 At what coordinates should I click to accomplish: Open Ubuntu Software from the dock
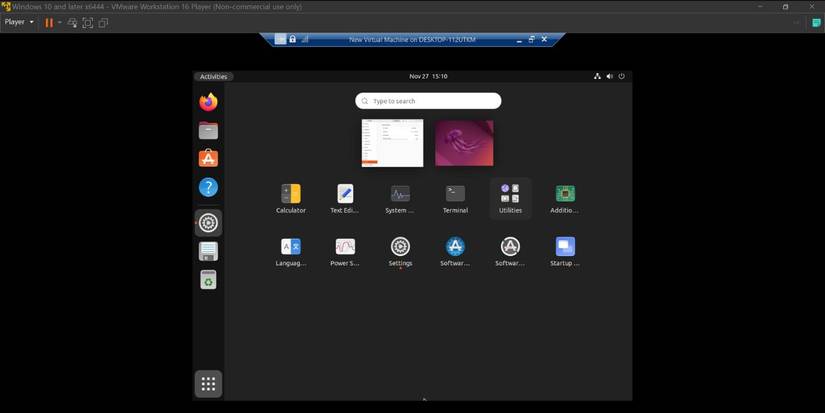point(208,158)
